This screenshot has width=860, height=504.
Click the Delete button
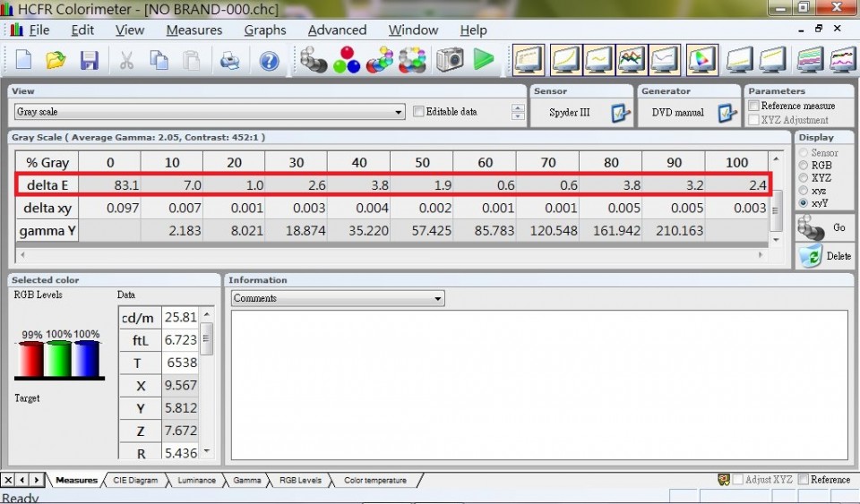click(825, 256)
